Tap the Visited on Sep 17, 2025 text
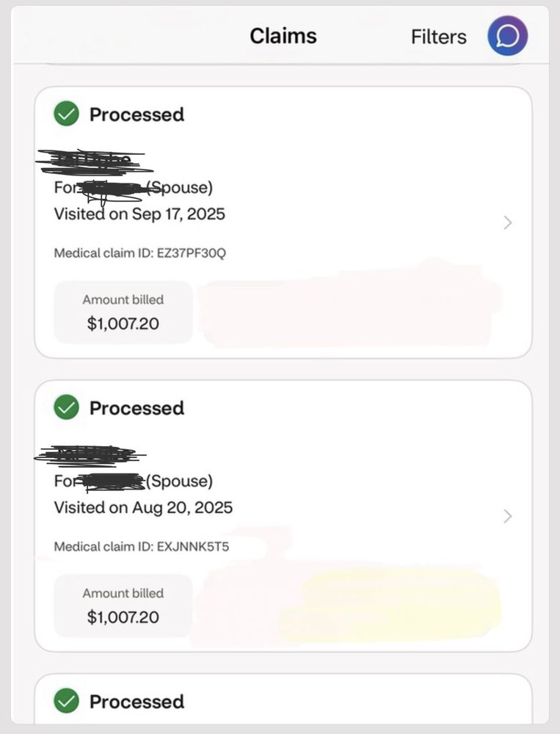This screenshot has height=734, width=560. (x=139, y=214)
